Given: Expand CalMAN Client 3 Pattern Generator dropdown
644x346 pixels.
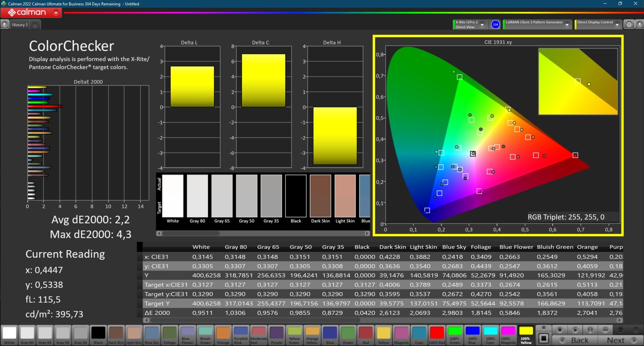Looking at the screenshot, I should [567, 24].
